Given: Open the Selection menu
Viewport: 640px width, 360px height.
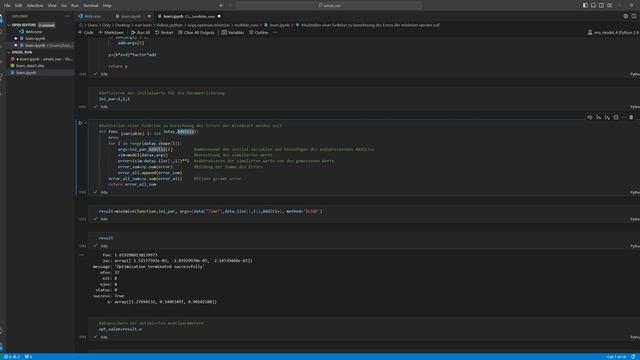Looking at the screenshot, I should 35,6.
